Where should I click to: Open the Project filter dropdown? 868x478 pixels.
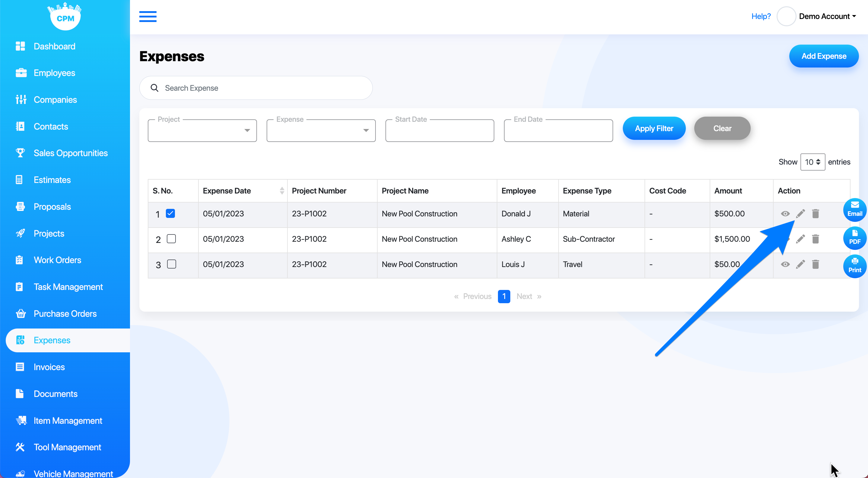(x=202, y=130)
